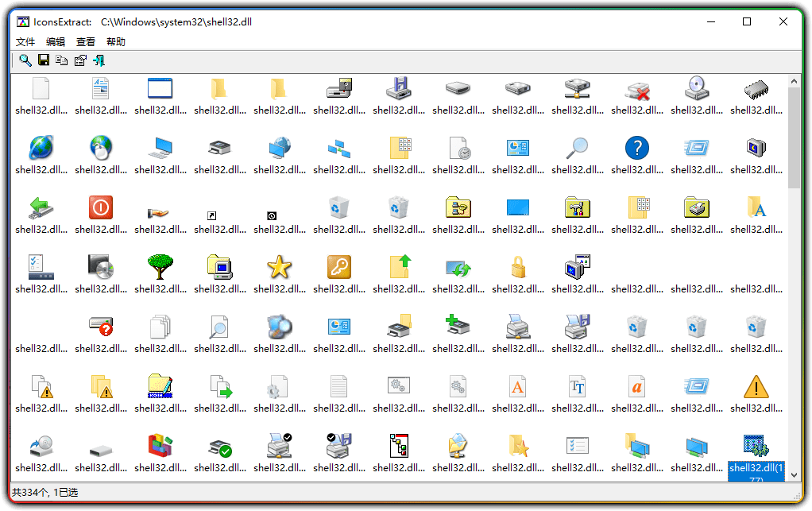
Task: Select the folder with green up arrow
Action: coord(400,267)
